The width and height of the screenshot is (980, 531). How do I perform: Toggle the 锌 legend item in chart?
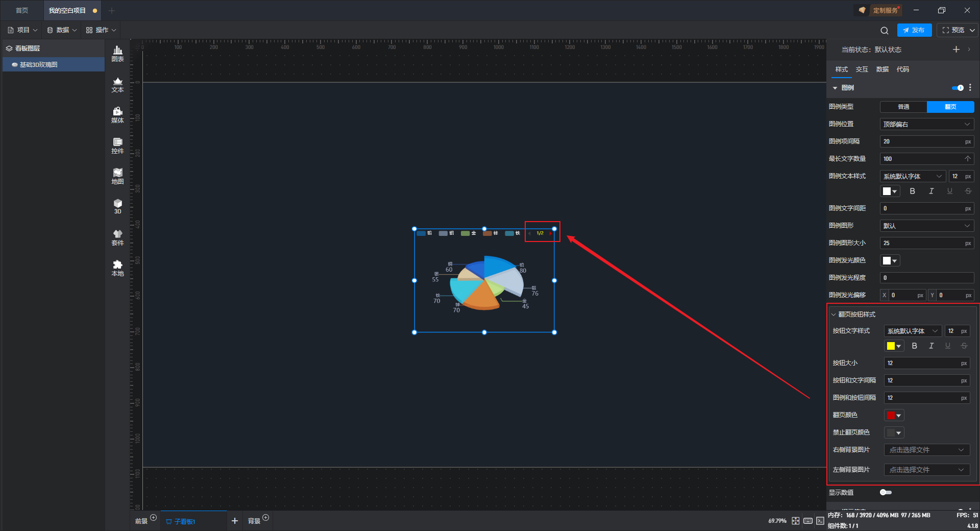click(x=491, y=233)
